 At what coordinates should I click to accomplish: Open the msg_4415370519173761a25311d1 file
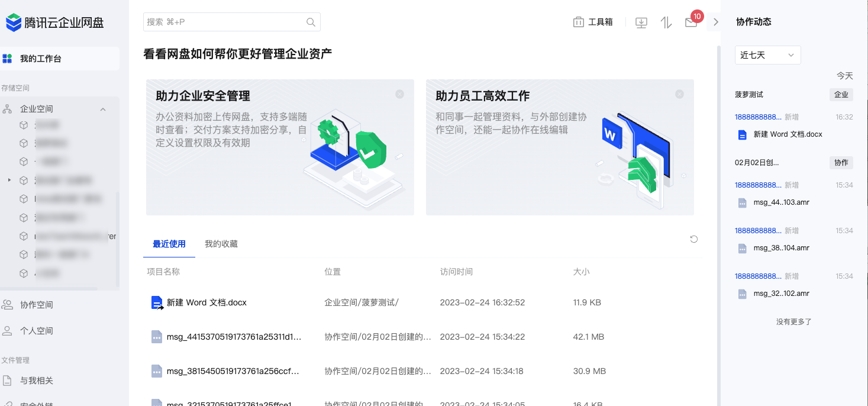pyautogui.click(x=234, y=337)
